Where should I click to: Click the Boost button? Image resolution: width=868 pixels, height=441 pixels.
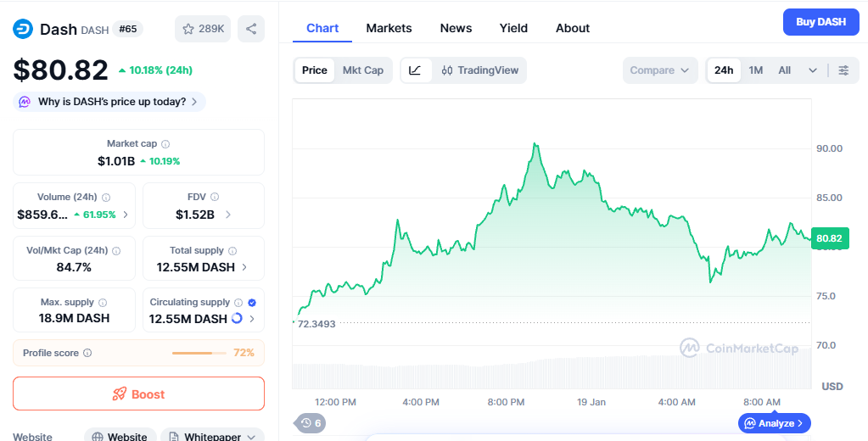[x=138, y=394]
